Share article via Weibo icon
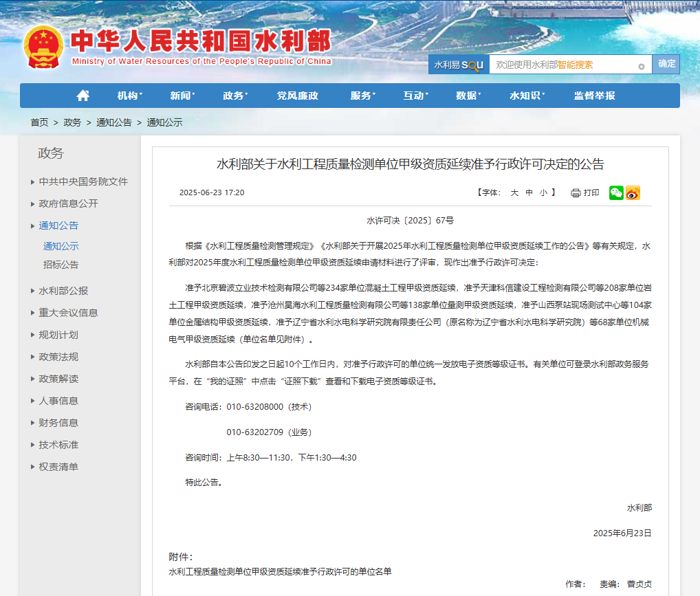This screenshot has height=596, width=700. (x=633, y=193)
